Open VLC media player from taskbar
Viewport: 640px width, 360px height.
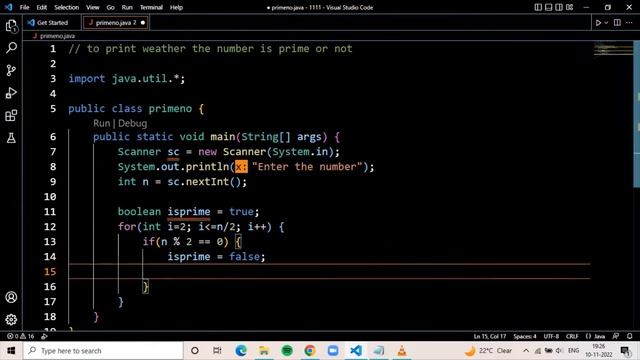click(x=402, y=351)
